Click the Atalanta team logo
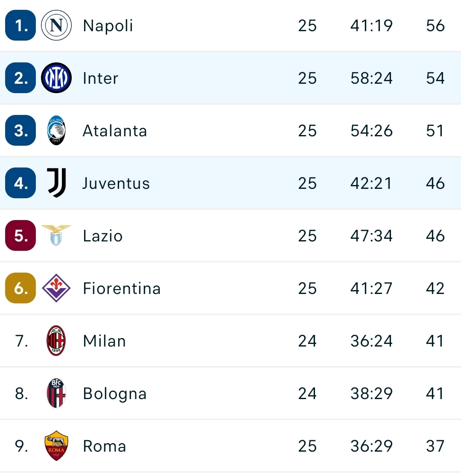This screenshot has height=476, width=461. [x=55, y=130]
